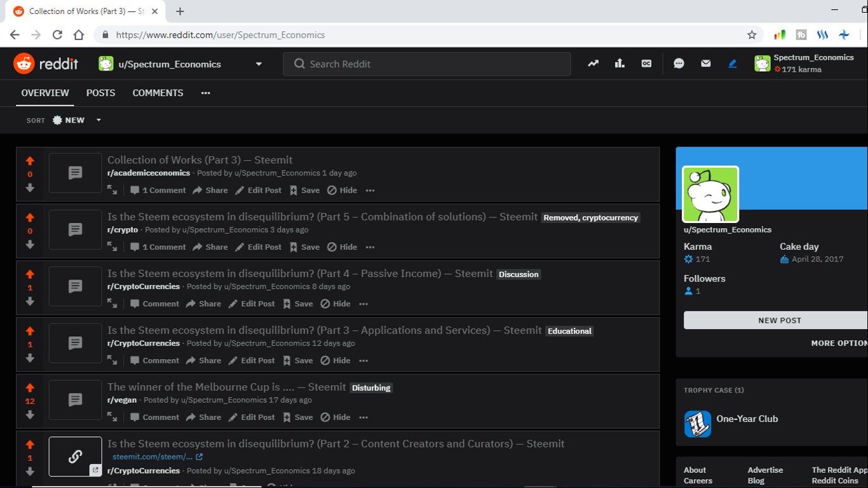868x488 pixels.
Task: Open more options menu on Collection of Works post
Action: (x=370, y=190)
